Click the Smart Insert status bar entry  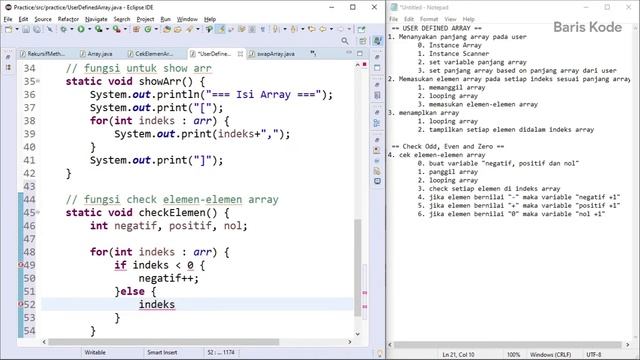(x=162, y=352)
